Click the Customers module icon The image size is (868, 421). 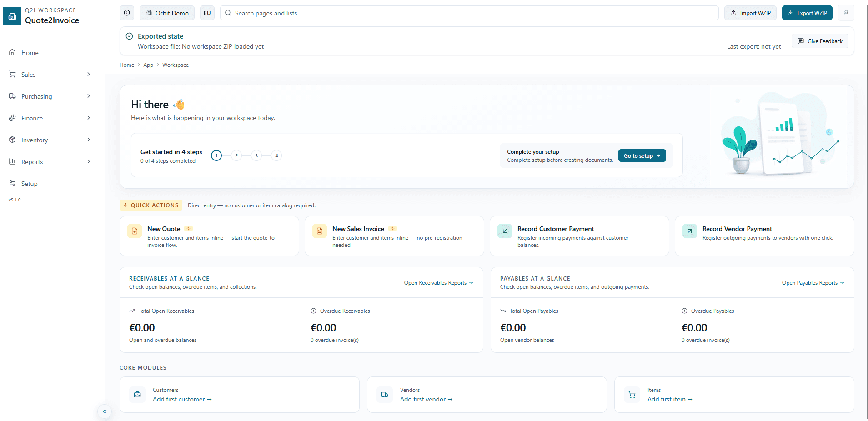[x=137, y=395]
